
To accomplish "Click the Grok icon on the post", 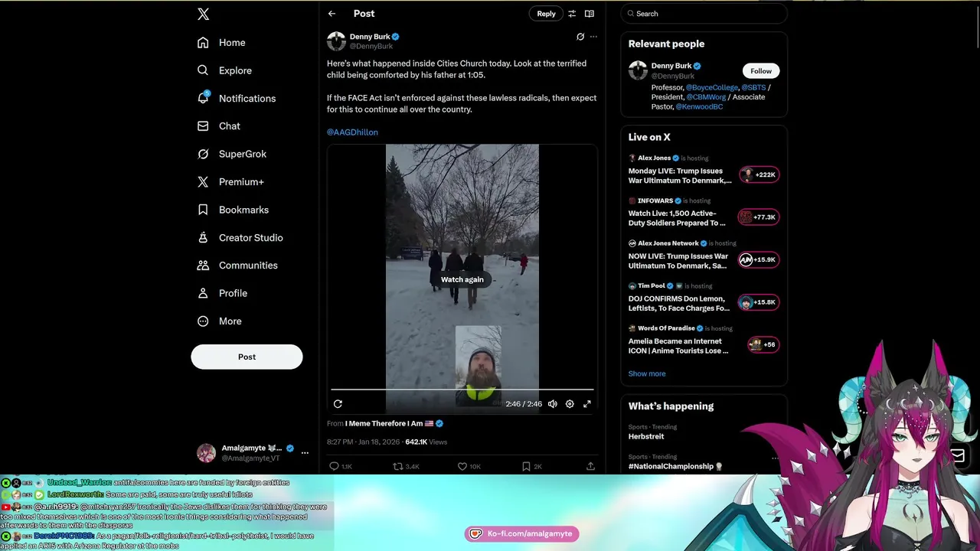I will [580, 37].
